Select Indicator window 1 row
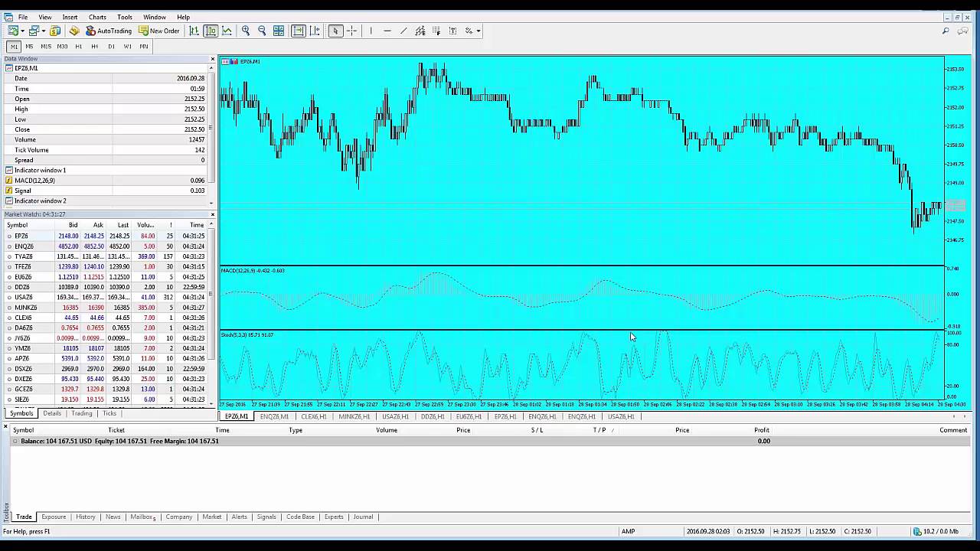This screenshot has height=551, width=980. [106, 170]
